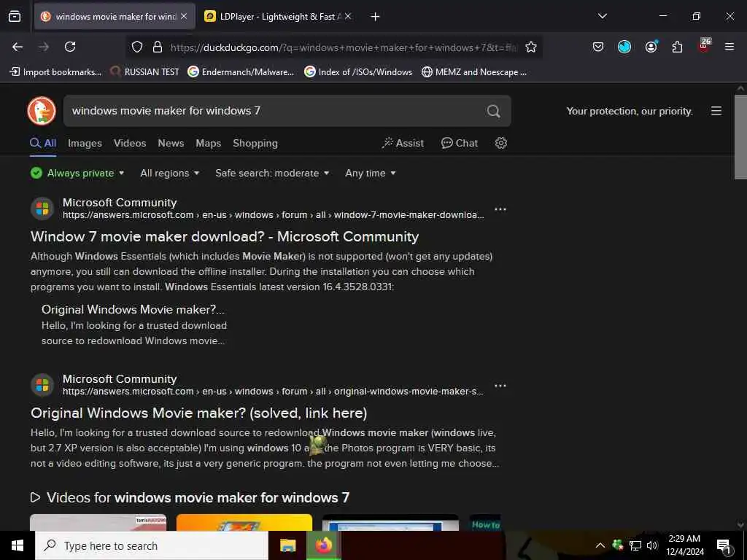Open File Explorer from taskbar
Image resolution: width=747 pixels, height=560 pixels.
click(x=287, y=545)
